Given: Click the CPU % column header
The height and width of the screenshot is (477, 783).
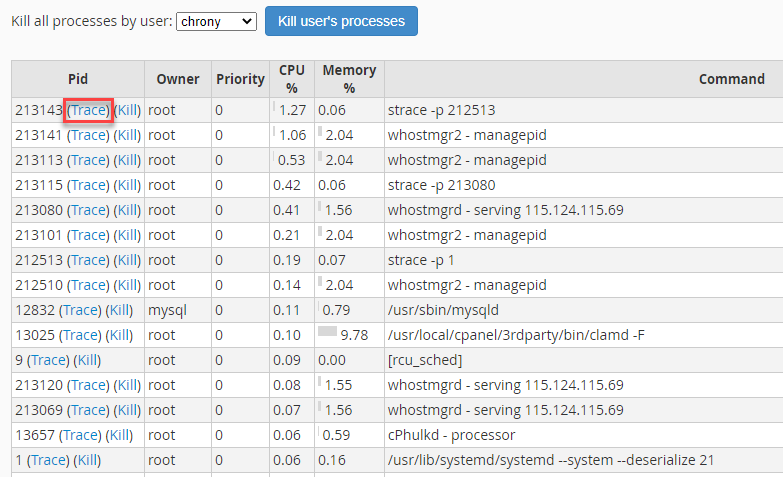Looking at the screenshot, I should 292,79.
